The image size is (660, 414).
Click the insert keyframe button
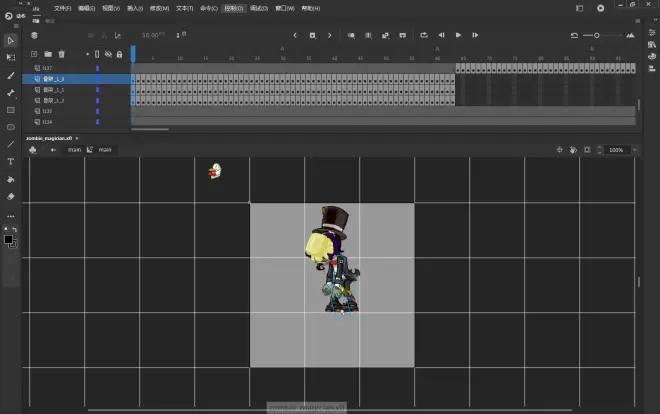(313, 35)
